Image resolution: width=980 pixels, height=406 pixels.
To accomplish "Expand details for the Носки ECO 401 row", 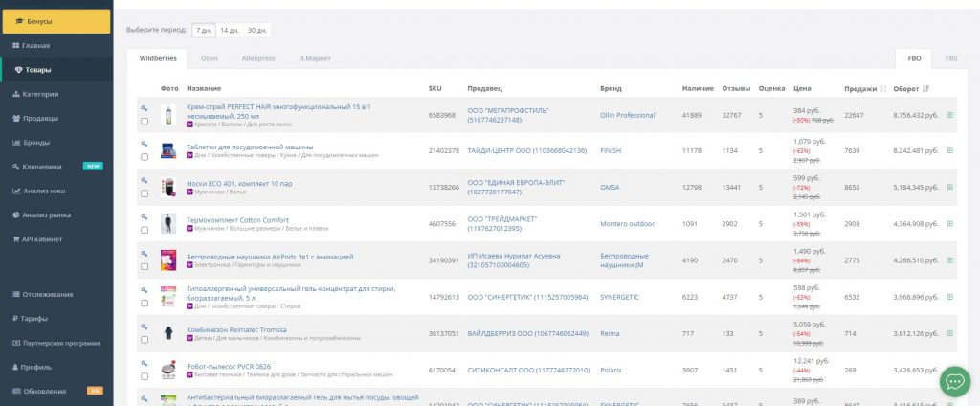I will coord(949,187).
